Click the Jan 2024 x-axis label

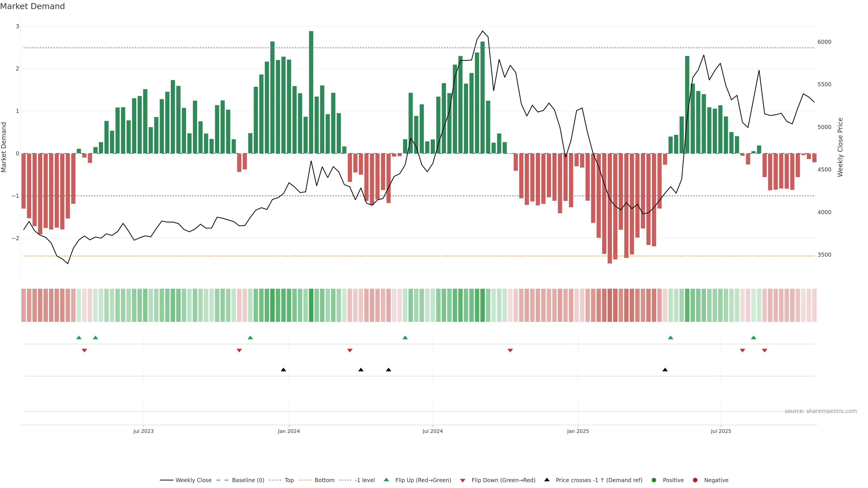click(x=289, y=431)
